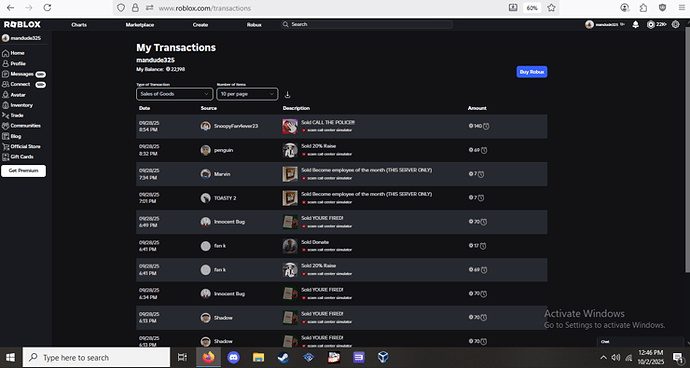The height and width of the screenshot is (368, 690).
Task: Click the Windows volume icon
Action: click(x=616, y=357)
